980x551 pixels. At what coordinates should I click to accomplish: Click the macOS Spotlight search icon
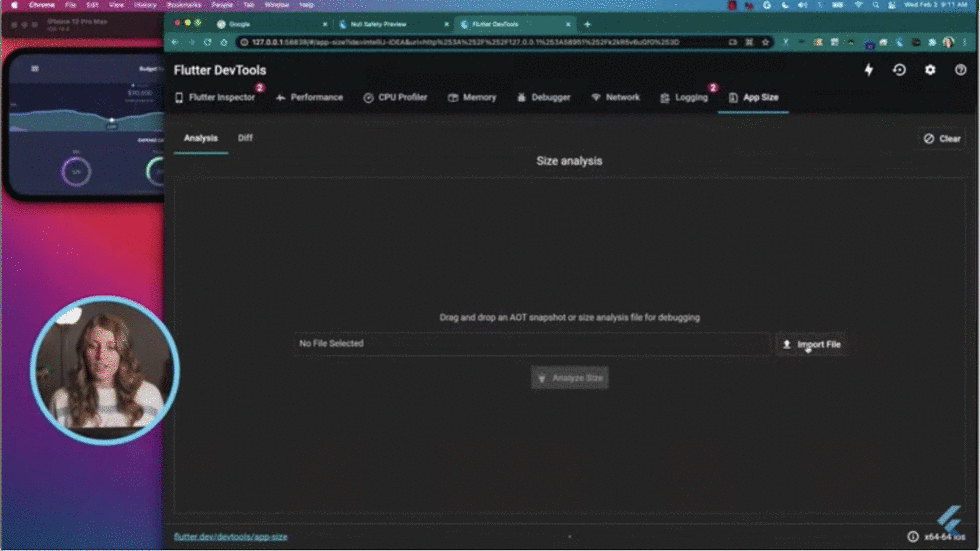(x=876, y=5)
